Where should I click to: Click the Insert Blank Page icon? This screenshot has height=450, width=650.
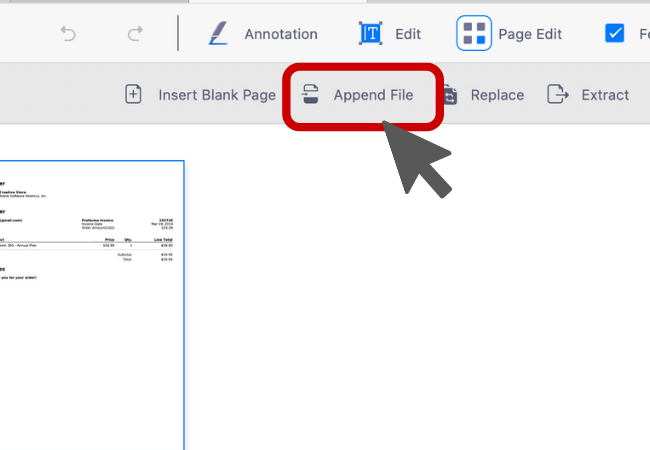pos(133,94)
